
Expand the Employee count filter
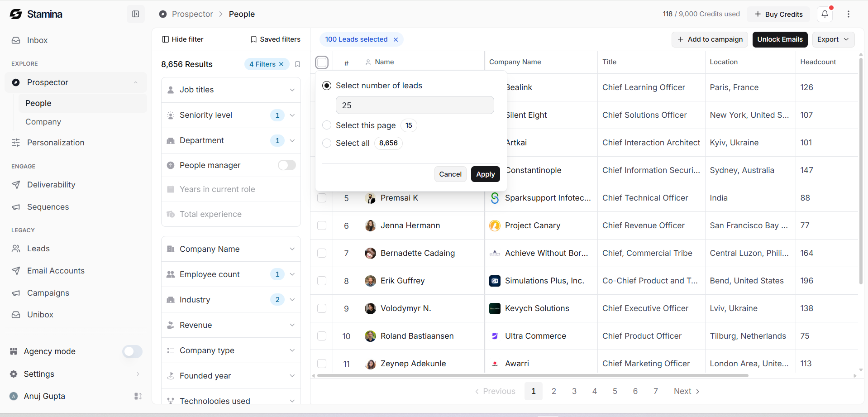coord(231,274)
